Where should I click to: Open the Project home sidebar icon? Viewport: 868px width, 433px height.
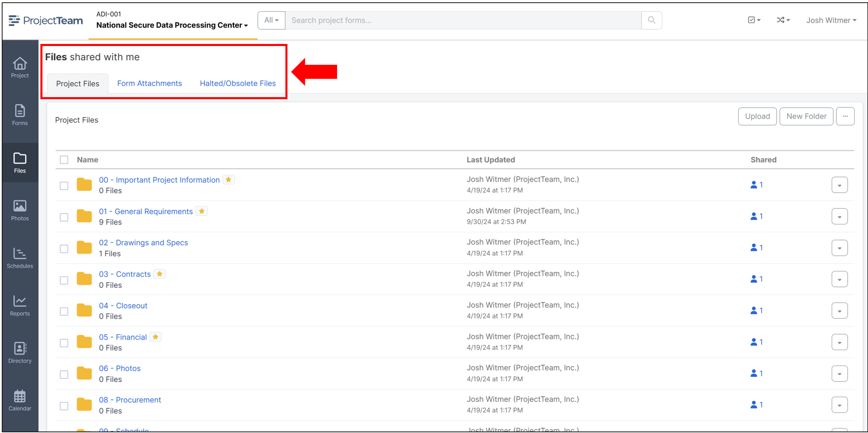(x=20, y=67)
